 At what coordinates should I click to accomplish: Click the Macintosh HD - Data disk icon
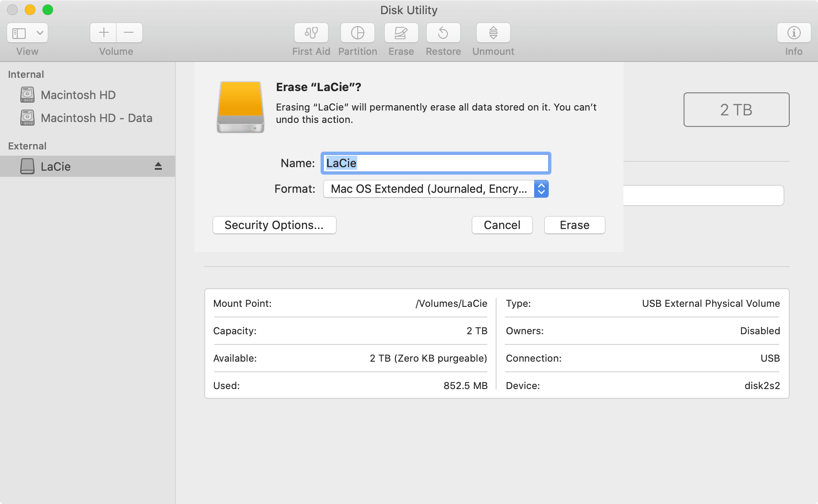coord(27,118)
